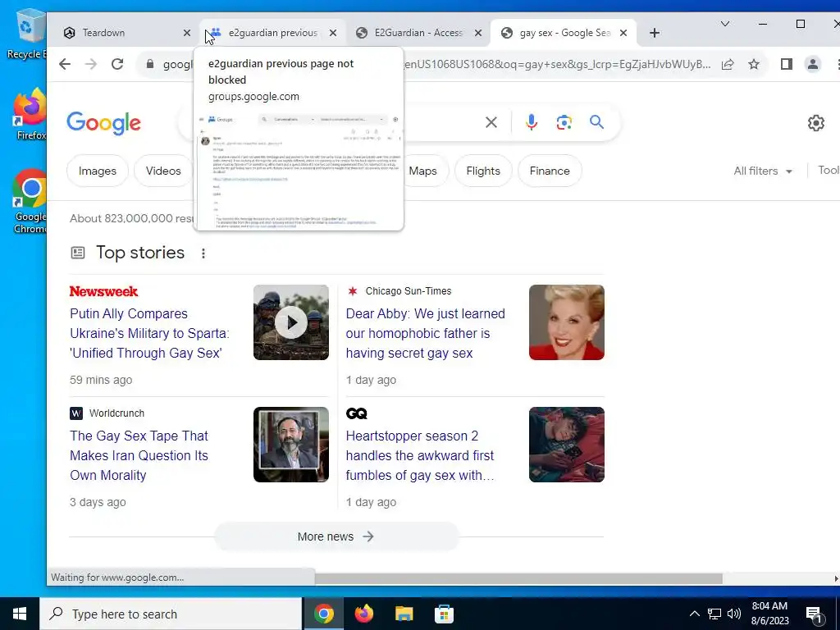The width and height of the screenshot is (840, 630).
Task: Open Chrome's side panel
Action: pos(787,64)
